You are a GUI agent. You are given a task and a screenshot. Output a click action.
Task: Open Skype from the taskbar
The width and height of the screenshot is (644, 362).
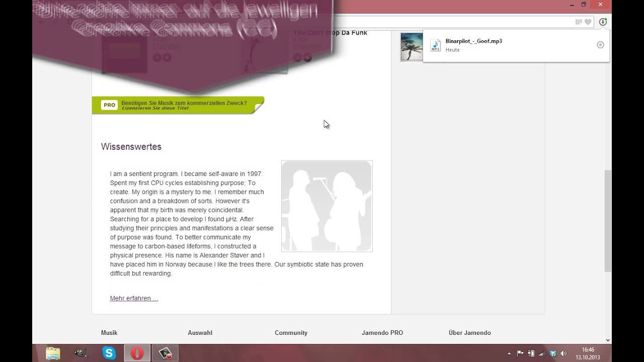click(109, 353)
